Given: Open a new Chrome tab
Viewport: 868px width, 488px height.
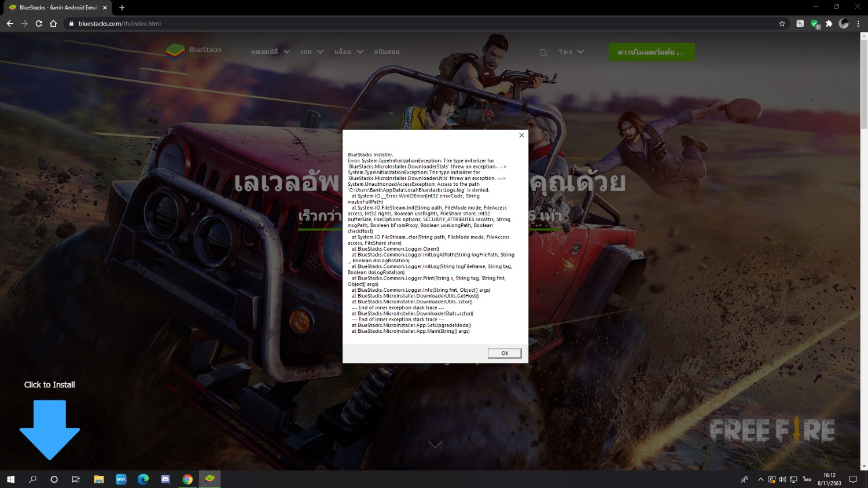Looking at the screenshot, I should click(x=122, y=8).
